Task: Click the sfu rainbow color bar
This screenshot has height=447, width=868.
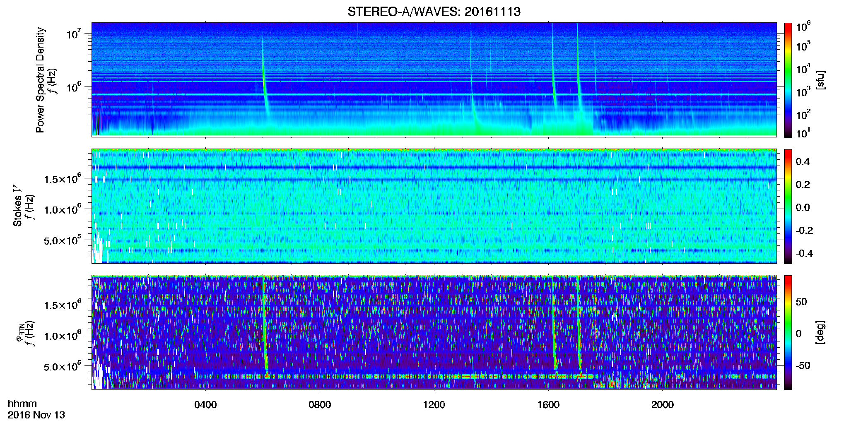Action: coord(788,79)
